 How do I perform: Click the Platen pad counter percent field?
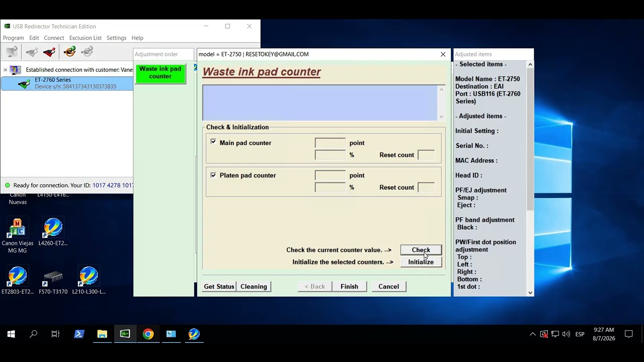[x=330, y=187]
